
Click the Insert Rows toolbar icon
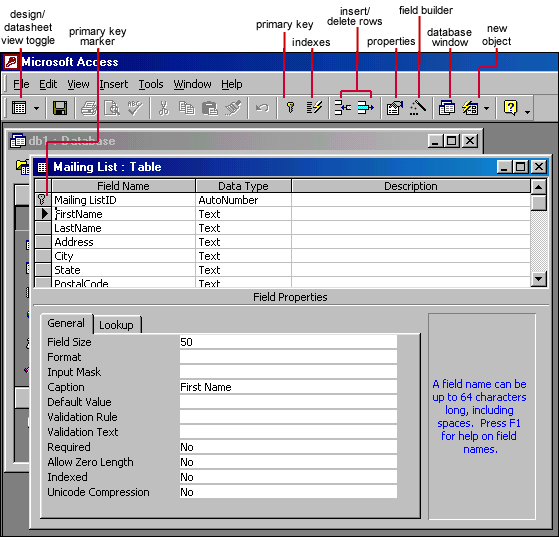[x=343, y=107]
